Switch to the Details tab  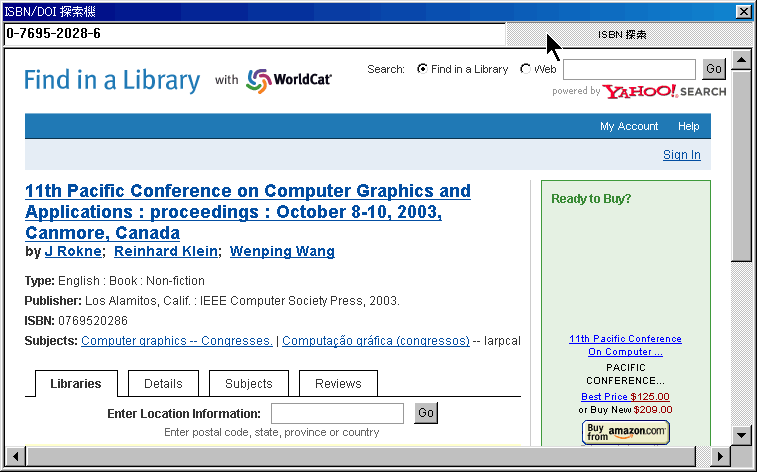point(163,383)
